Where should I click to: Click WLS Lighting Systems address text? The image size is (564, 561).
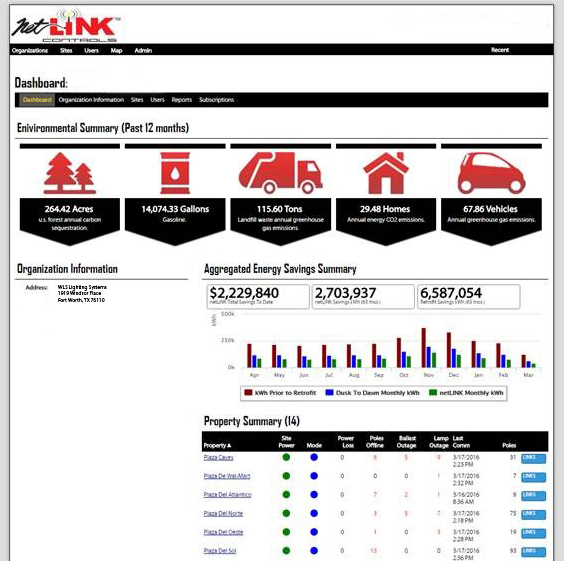coord(82,287)
